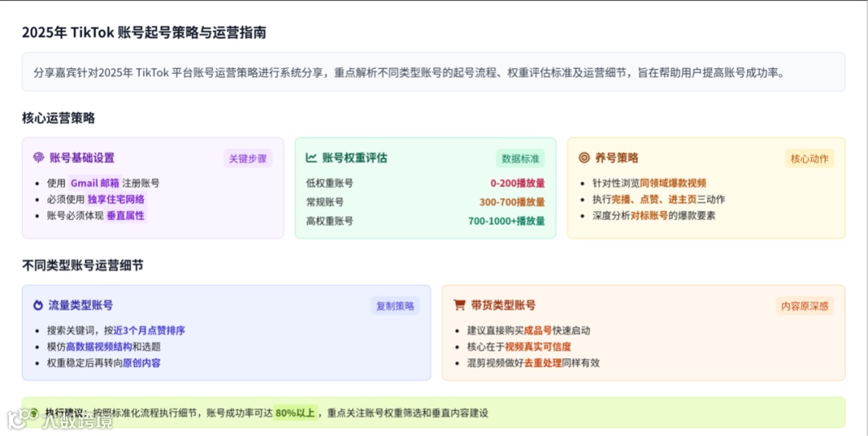Click the flame icon beside 流量类型账号
This screenshot has height=436, width=868.
pyautogui.click(x=38, y=305)
